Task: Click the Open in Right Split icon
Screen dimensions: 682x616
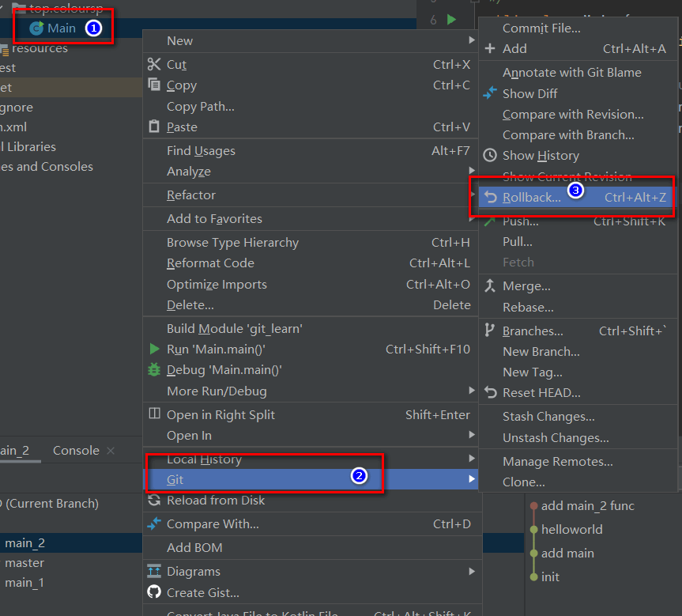Action: tap(154, 414)
